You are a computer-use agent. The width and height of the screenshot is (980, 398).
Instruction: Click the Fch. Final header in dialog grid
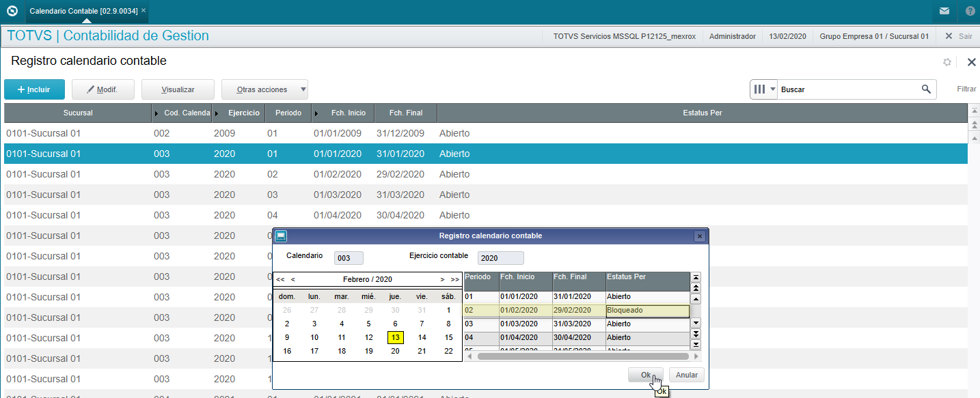pos(579,281)
